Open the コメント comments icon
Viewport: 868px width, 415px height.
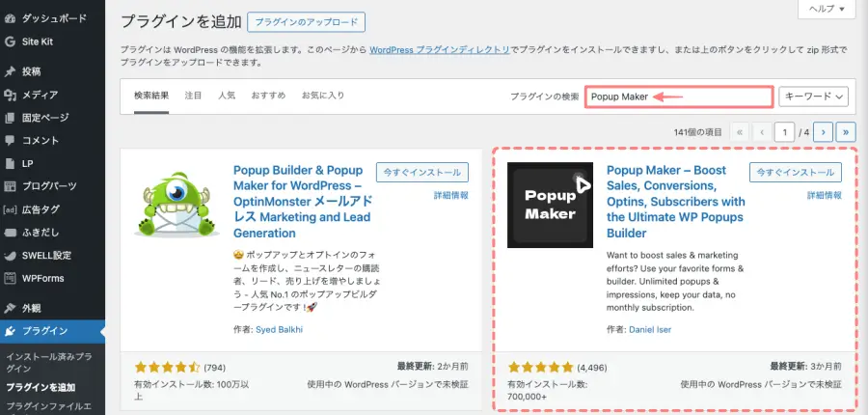10,140
